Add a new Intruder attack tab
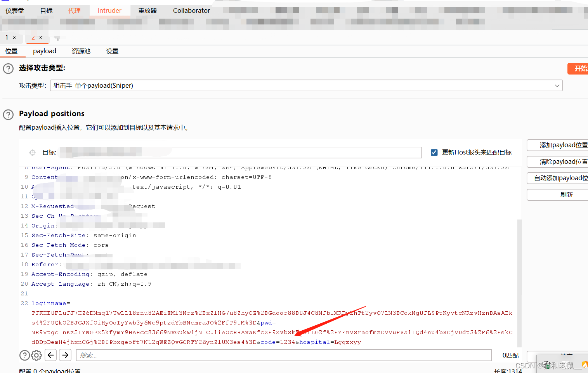This screenshot has height=373, width=588. (x=57, y=38)
